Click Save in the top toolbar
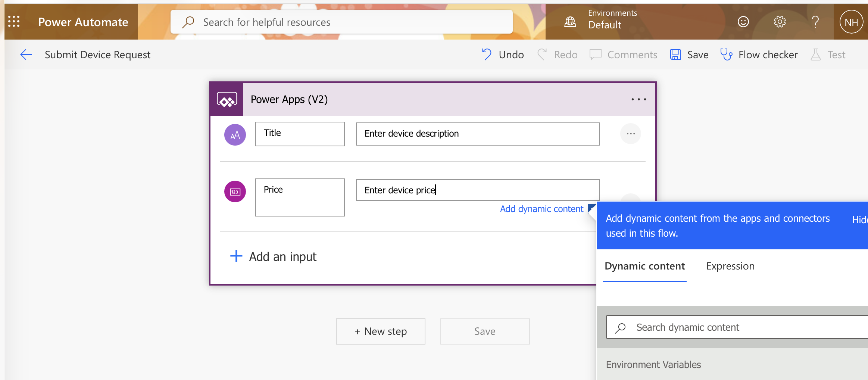868x380 pixels. pyautogui.click(x=697, y=54)
